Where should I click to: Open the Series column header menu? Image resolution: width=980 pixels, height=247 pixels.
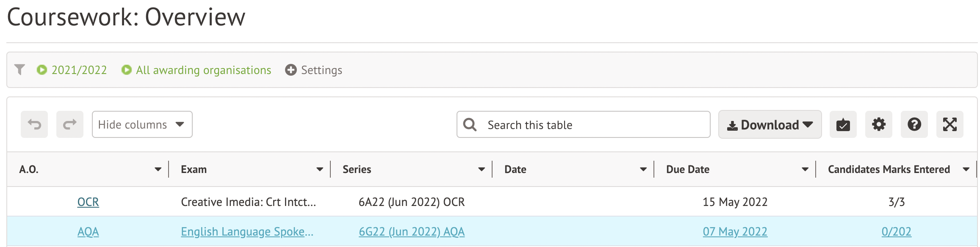[481, 169]
